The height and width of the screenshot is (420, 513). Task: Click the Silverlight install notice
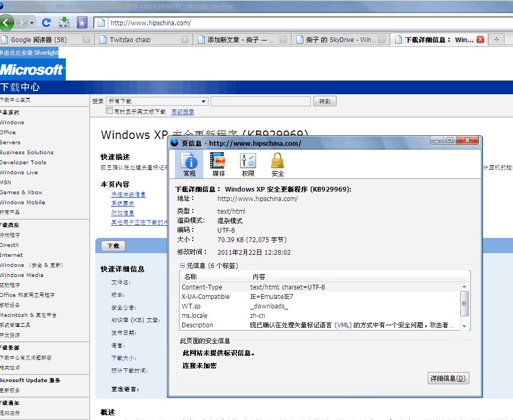[x=29, y=53]
